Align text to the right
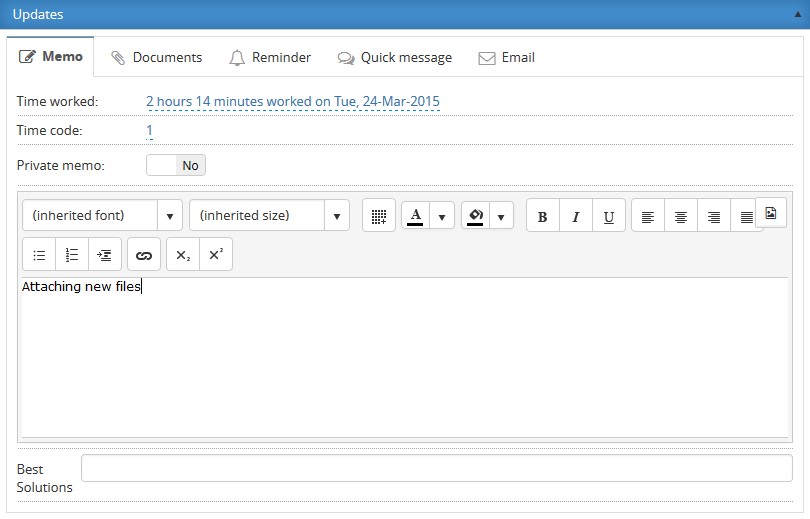This screenshot has height=519, width=810. [714, 216]
